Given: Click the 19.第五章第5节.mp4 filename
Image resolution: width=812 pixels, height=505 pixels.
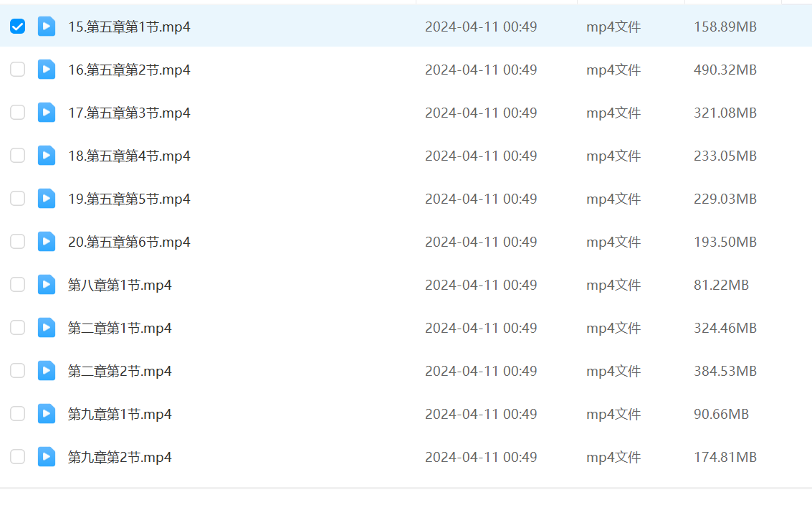Looking at the screenshot, I should point(129,199).
